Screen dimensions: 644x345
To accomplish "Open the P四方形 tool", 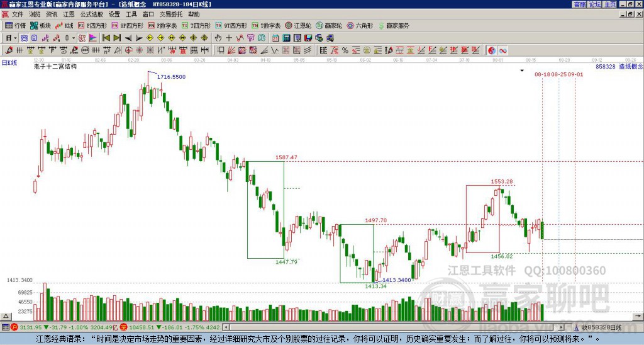I will click(x=92, y=25).
